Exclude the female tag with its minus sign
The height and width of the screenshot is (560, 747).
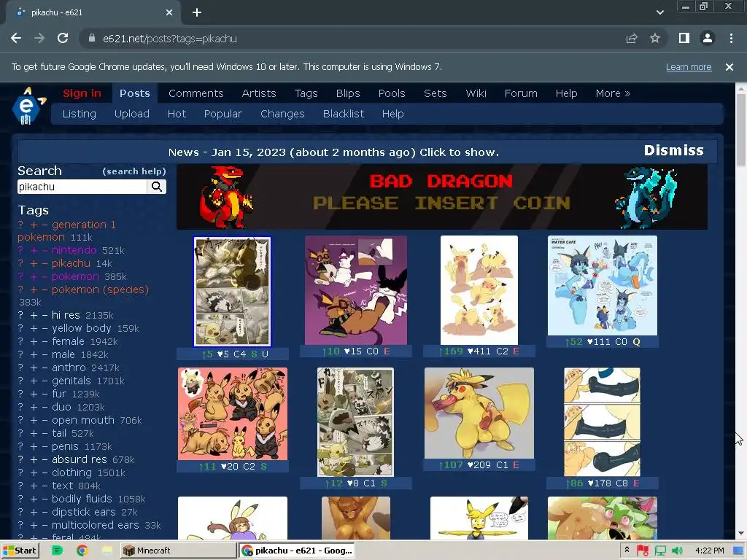point(44,341)
